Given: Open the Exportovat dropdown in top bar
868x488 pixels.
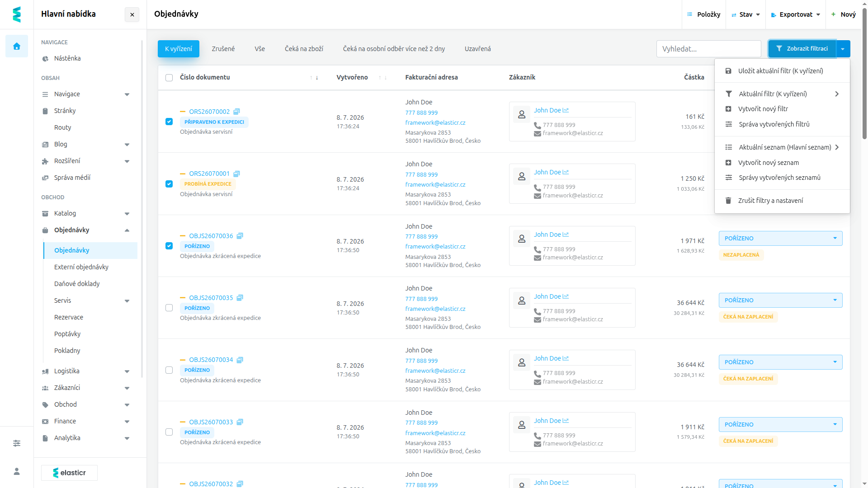Looking at the screenshot, I should click(796, 14).
